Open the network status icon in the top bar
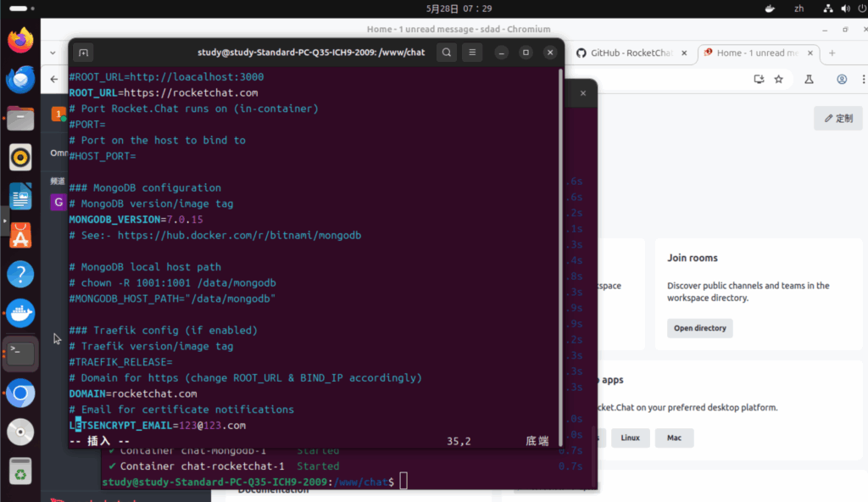 pos(827,8)
